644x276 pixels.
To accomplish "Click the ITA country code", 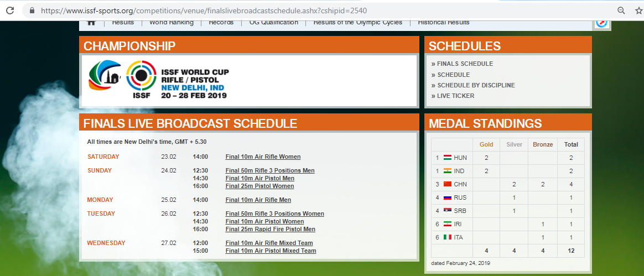I will point(458,237).
